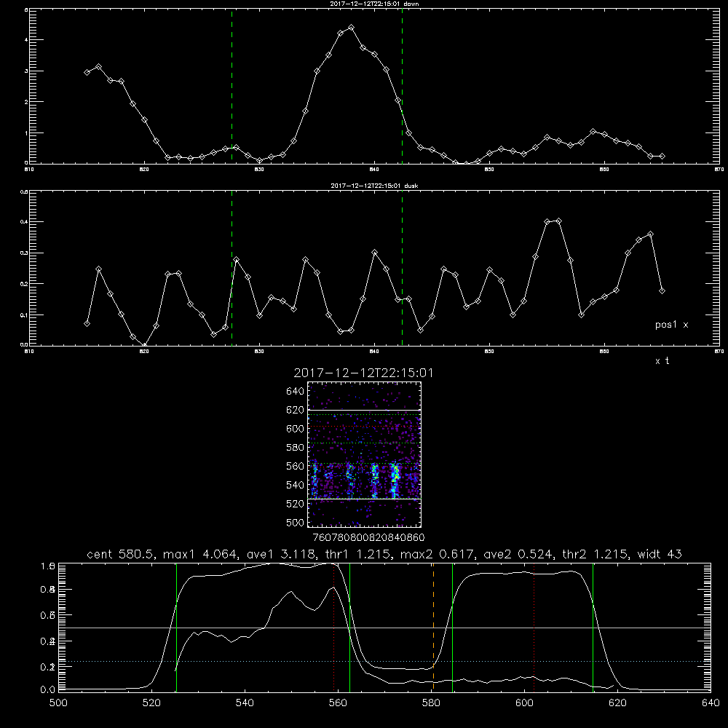Click y-axis label '640' beside the spectrogram image
This screenshot has width=728, height=728.
(296, 392)
